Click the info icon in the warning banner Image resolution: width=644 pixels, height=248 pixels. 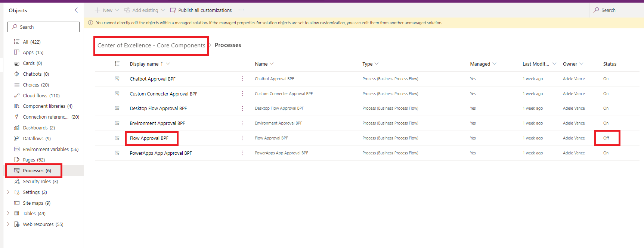[90, 23]
